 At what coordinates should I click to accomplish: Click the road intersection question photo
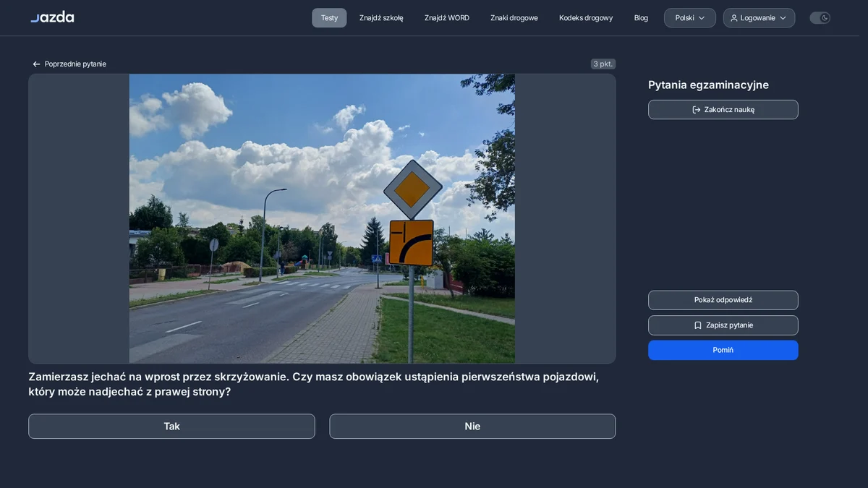322,218
